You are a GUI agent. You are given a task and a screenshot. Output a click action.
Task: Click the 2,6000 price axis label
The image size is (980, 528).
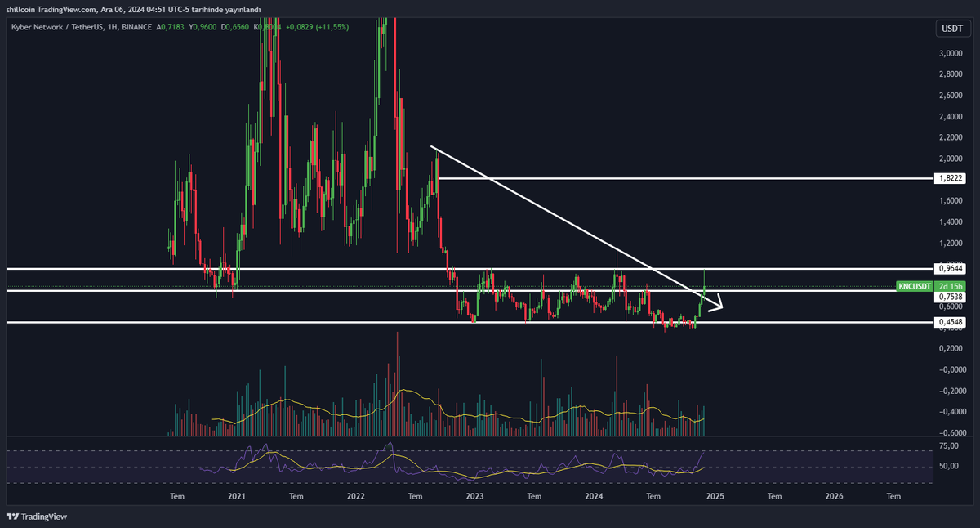[x=951, y=96]
